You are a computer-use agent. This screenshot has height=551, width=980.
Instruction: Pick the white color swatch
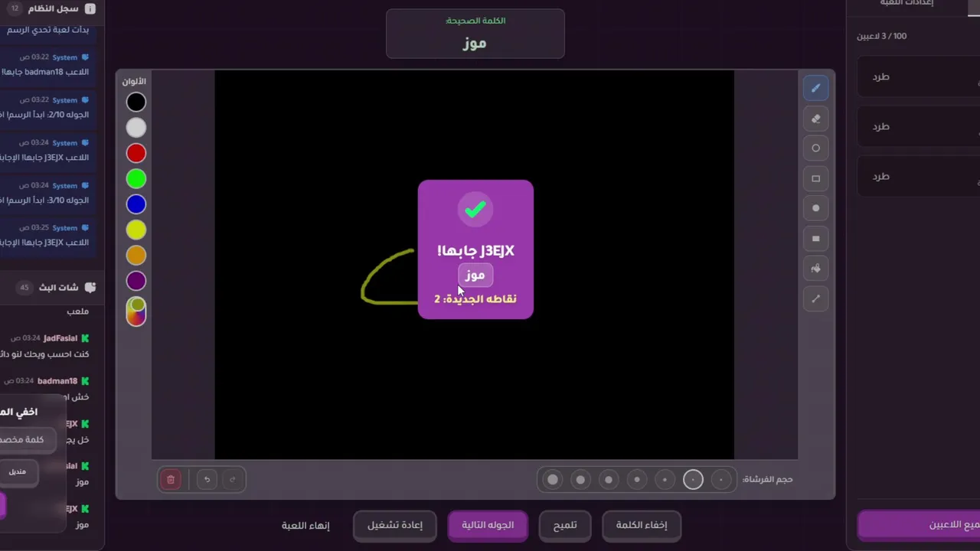click(x=136, y=127)
